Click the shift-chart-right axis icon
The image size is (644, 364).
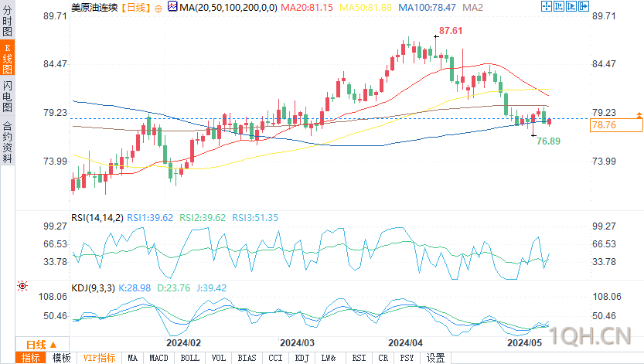pyautogui.click(x=571, y=6)
